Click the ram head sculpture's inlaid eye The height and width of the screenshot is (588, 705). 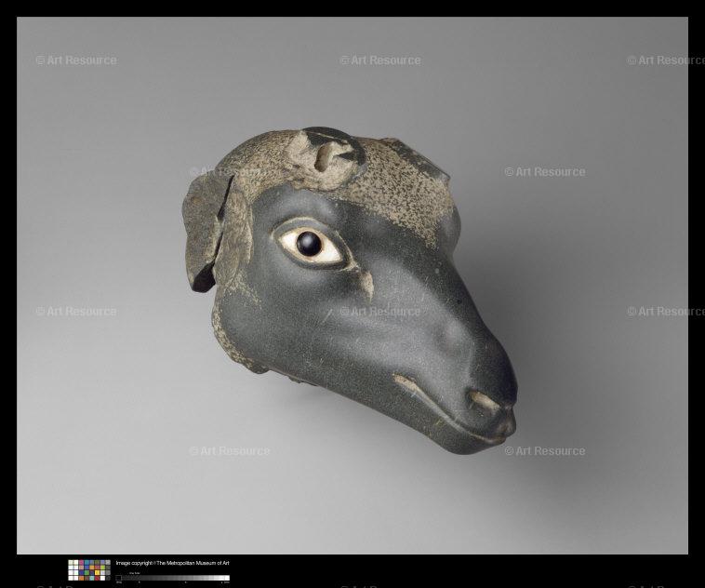click(312, 246)
